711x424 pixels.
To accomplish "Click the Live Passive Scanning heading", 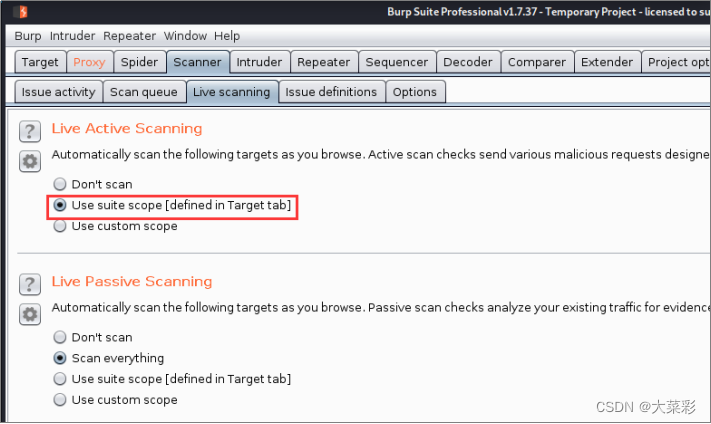I will 132,282.
